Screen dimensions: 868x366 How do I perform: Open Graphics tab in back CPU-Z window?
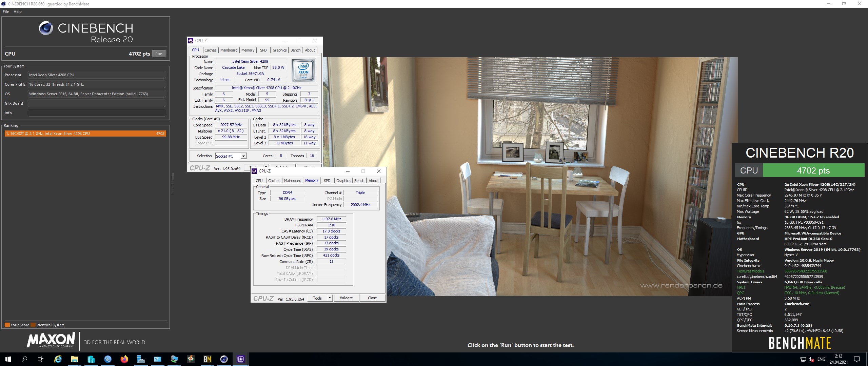280,50
